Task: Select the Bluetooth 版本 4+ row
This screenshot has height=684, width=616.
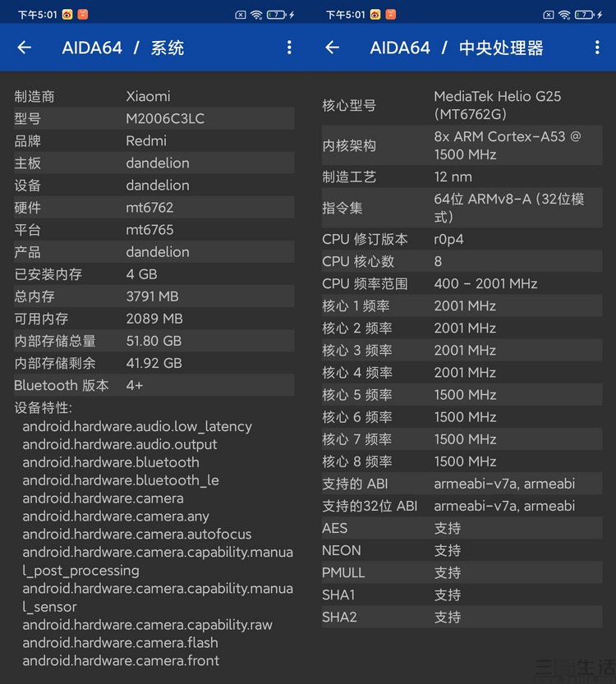Action: point(154,385)
